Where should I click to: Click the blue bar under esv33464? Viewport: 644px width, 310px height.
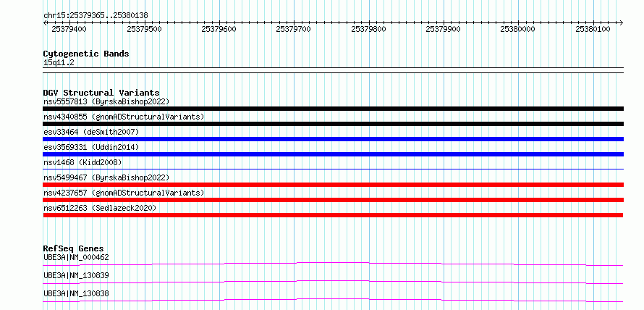click(333, 139)
